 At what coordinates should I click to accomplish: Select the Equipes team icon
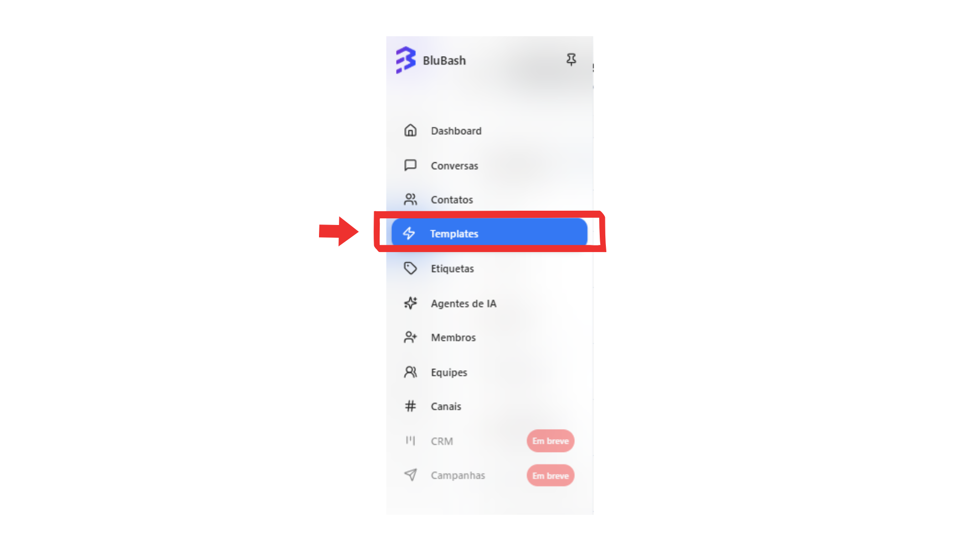410,372
